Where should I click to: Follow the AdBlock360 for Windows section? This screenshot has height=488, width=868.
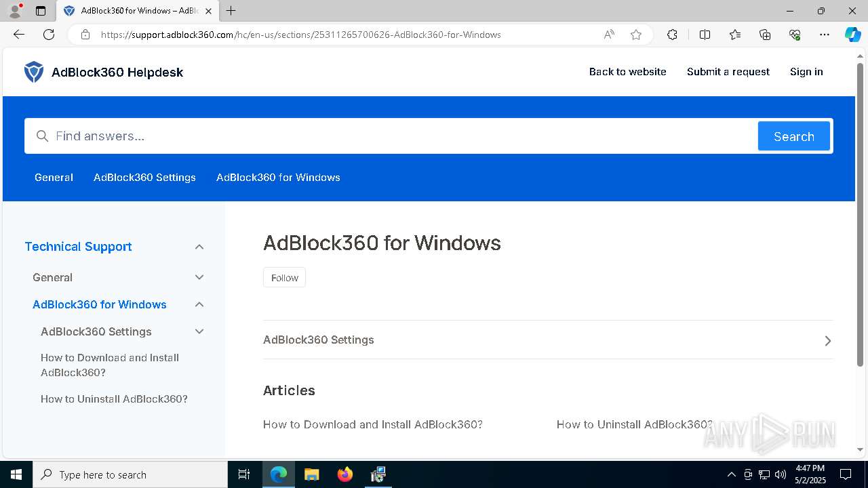point(284,277)
